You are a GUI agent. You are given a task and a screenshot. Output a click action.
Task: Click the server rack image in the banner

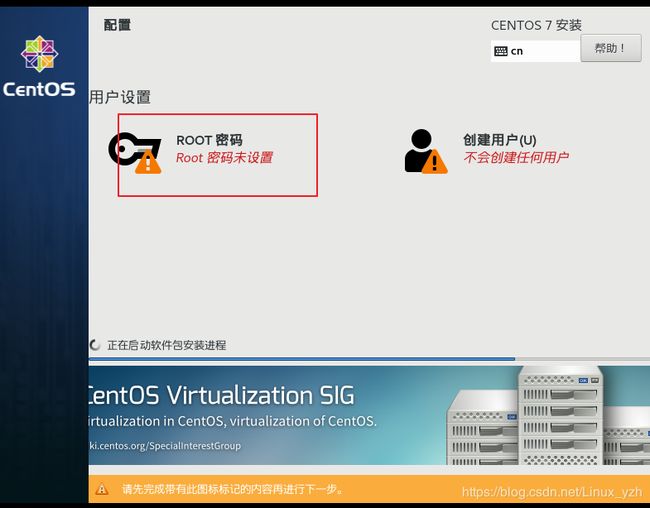coord(548,415)
